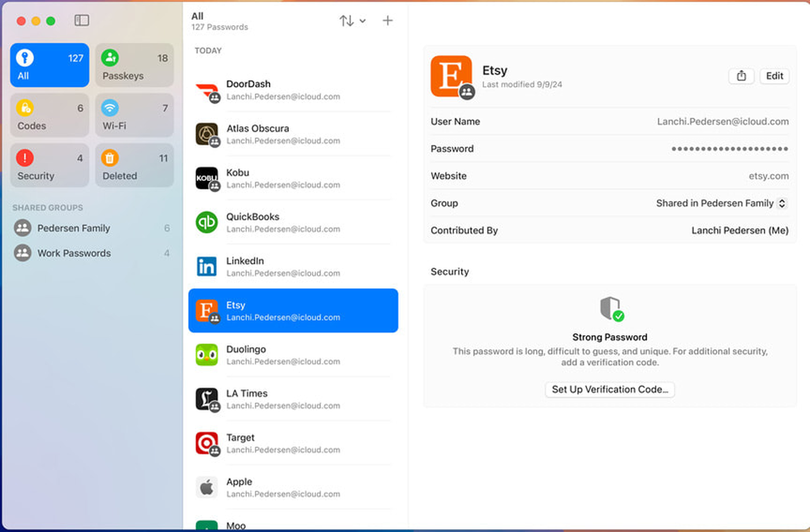The width and height of the screenshot is (810, 532).
Task: Click the key icon in All tile
Action: pyautogui.click(x=25, y=58)
